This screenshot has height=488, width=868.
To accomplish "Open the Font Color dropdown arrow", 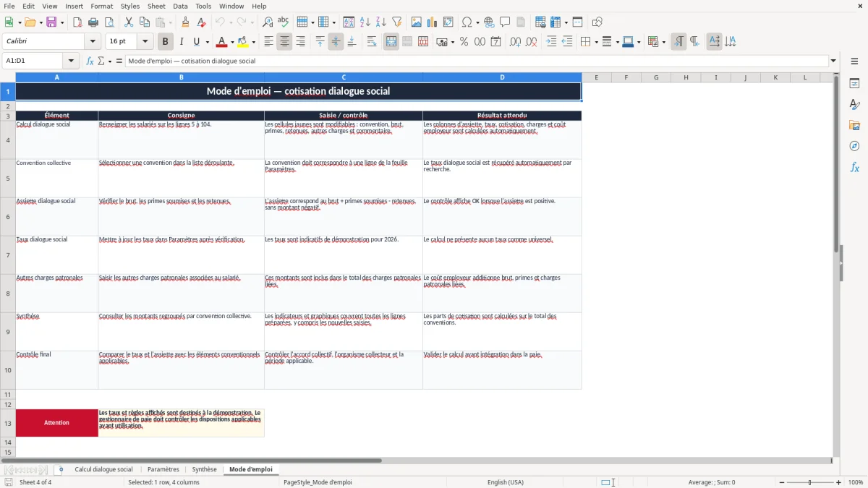I will (x=232, y=42).
